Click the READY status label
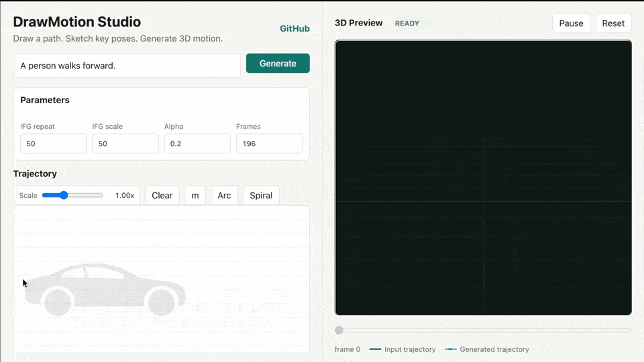Image resolution: width=644 pixels, height=362 pixels. (407, 23)
